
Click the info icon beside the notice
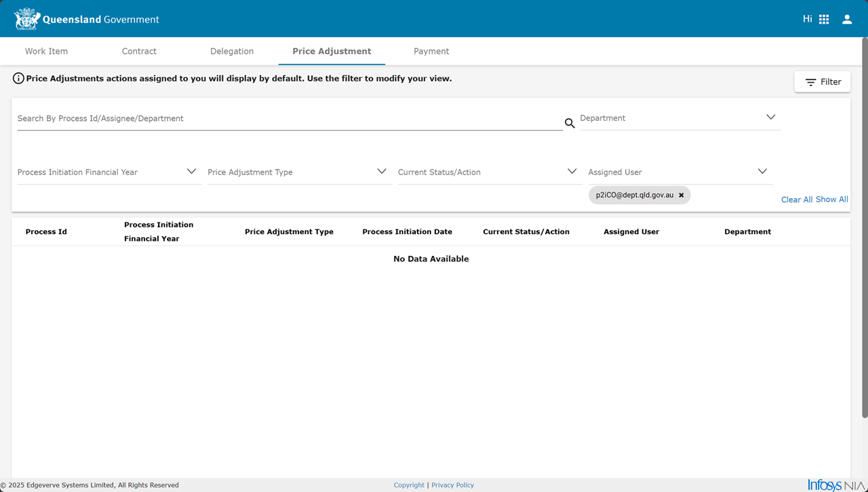(x=18, y=79)
